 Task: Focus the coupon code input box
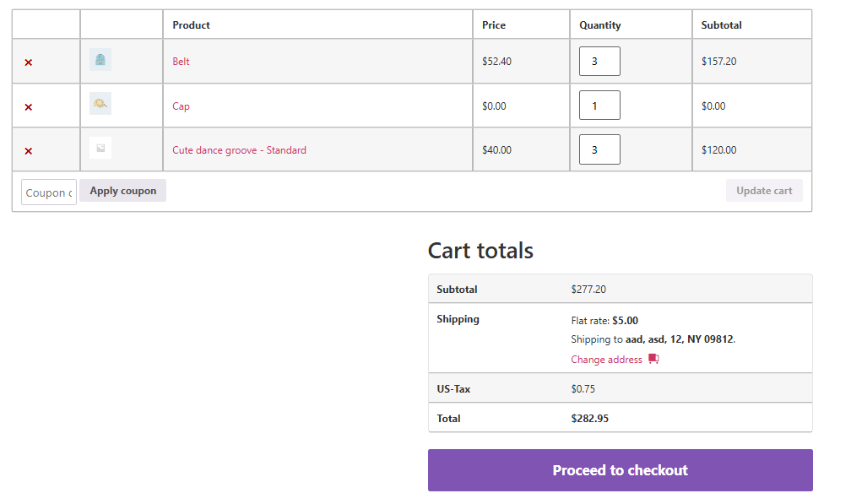49,192
